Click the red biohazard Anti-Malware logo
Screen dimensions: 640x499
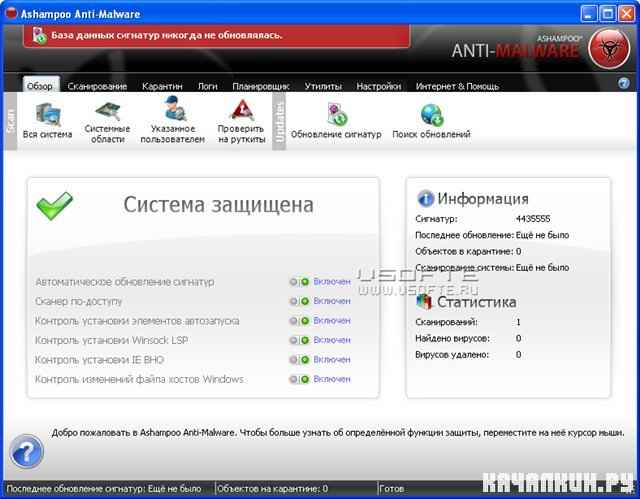coord(609,49)
